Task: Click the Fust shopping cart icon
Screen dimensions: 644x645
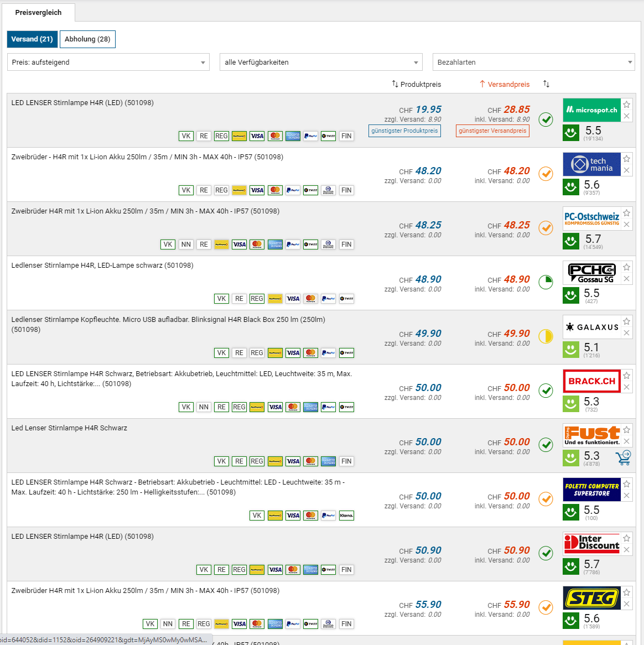Action: [x=624, y=458]
